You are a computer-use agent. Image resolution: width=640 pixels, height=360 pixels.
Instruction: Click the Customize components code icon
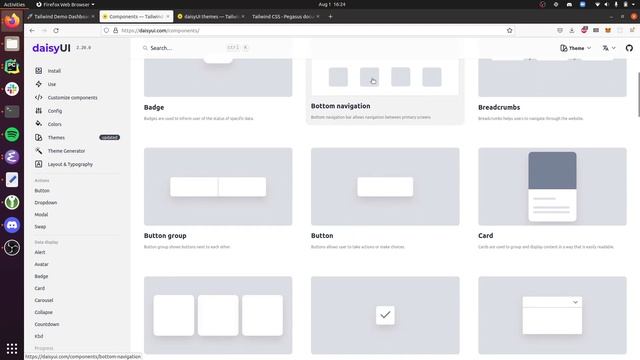tap(39, 98)
